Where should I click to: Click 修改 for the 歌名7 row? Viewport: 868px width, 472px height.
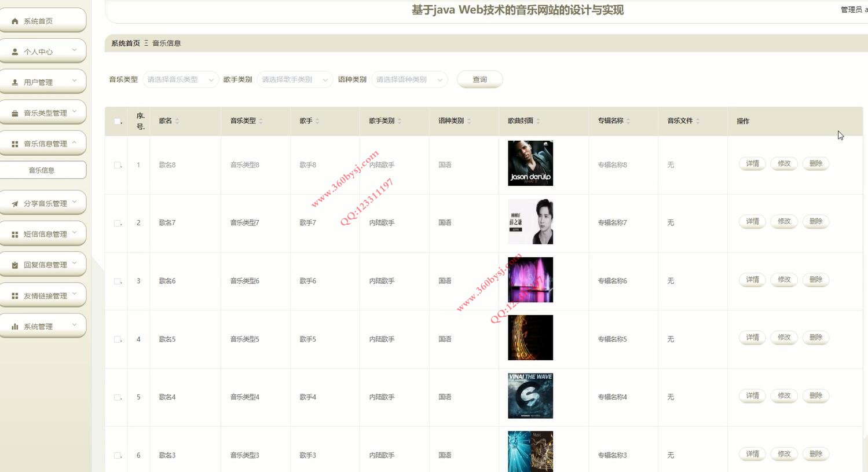(x=784, y=222)
